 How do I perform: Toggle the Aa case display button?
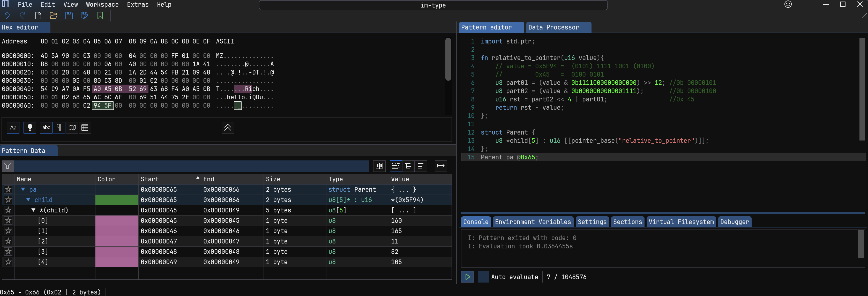pyautogui.click(x=13, y=128)
